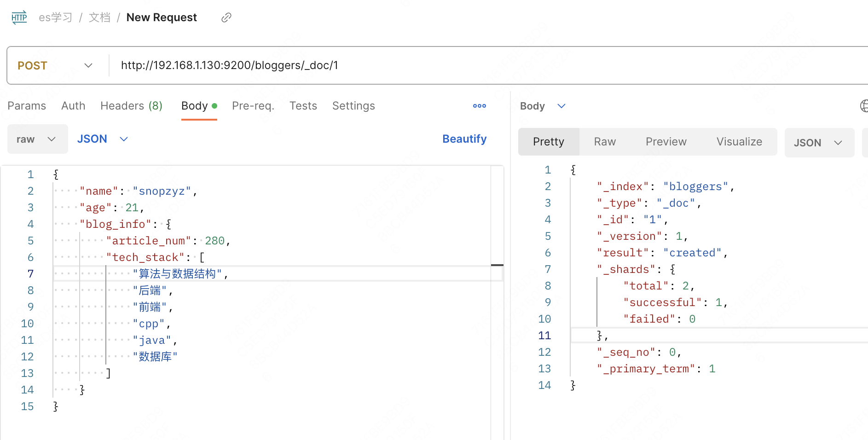Image resolution: width=868 pixels, height=440 pixels.
Task: Click the "算法与数据结构" array entry
Action: click(x=180, y=274)
